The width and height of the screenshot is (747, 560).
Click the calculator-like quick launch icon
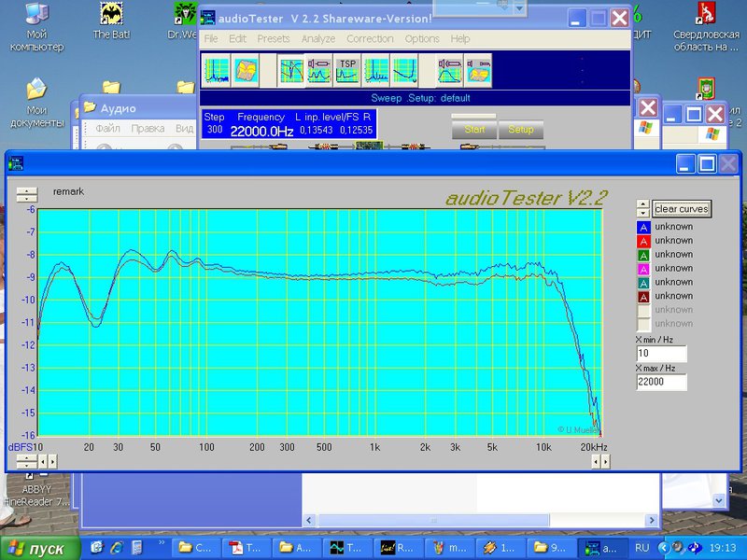136,548
